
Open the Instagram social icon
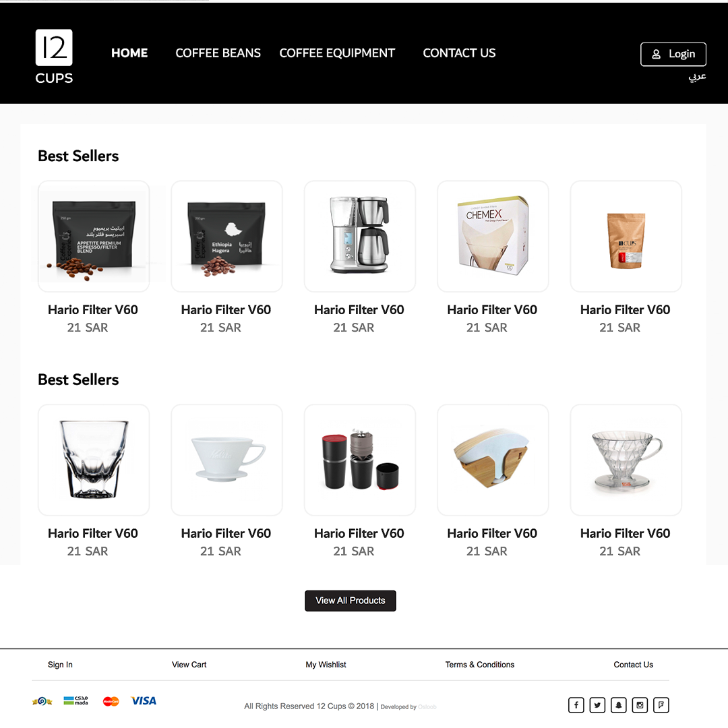tap(640, 705)
